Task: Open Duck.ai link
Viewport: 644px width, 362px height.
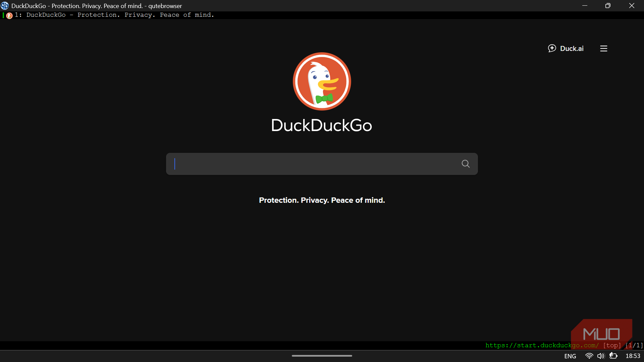Action: (x=572, y=49)
